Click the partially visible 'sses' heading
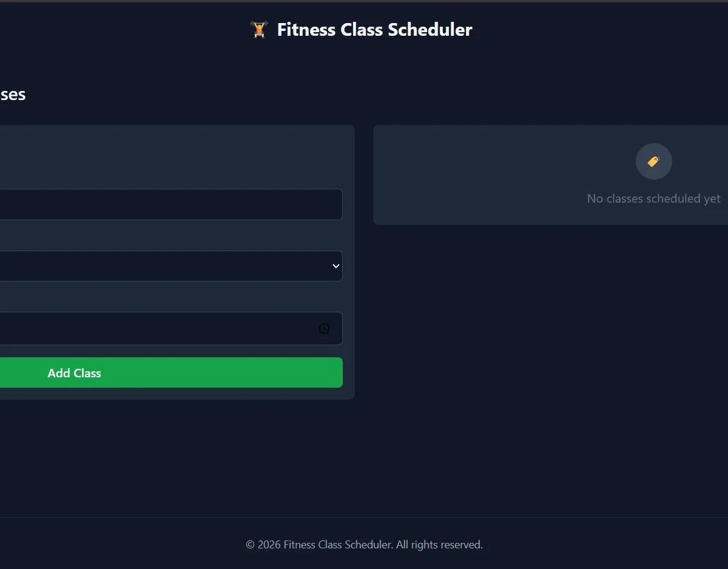Screen dimensions: 728x569 (12, 95)
